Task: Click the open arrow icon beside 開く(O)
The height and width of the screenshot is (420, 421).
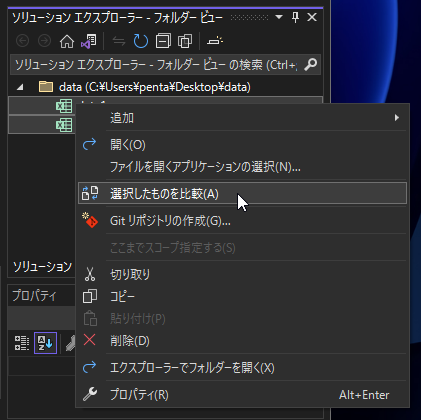Action: (x=89, y=144)
